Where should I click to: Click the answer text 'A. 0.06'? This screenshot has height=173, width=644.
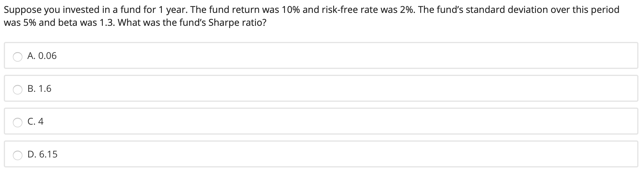click(42, 56)
